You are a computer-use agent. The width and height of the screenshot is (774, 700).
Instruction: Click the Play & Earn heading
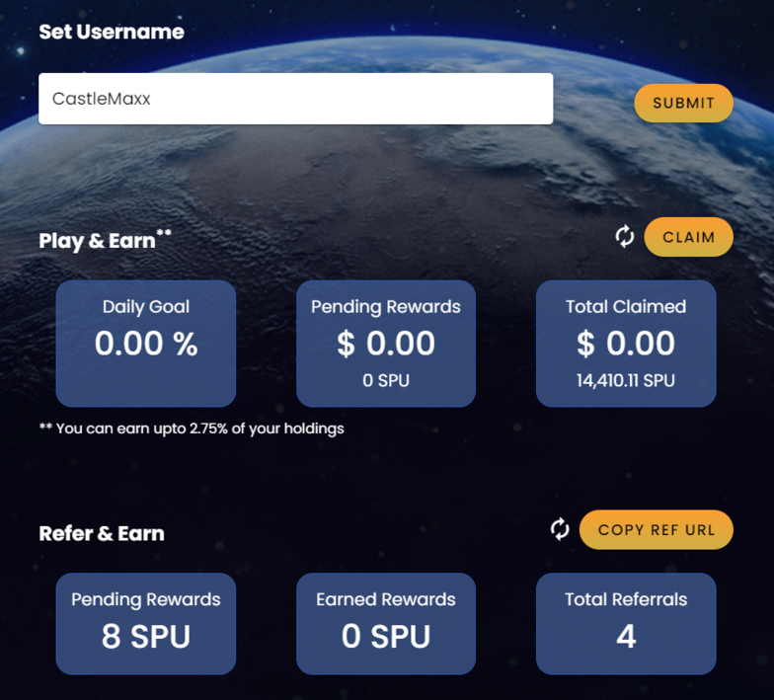click(105, 241)
